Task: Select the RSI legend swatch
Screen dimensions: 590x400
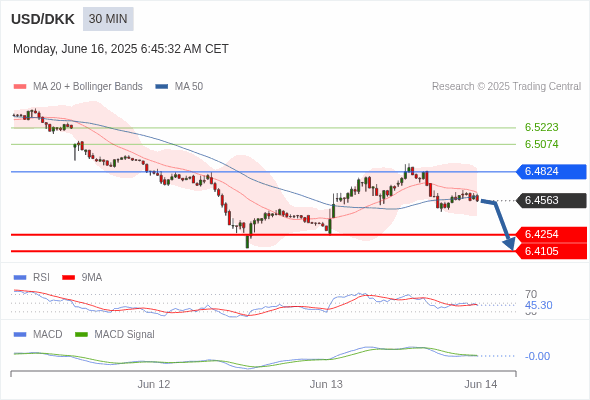Action: pos(20,278)
